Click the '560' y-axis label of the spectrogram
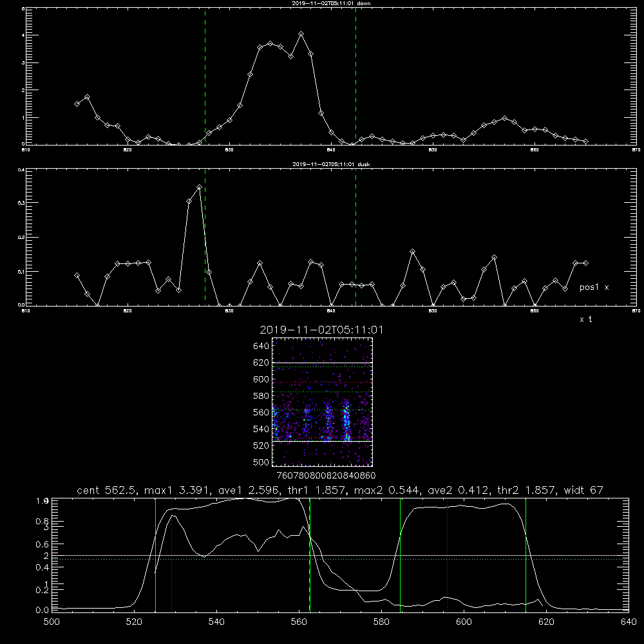 pos(261,412)
